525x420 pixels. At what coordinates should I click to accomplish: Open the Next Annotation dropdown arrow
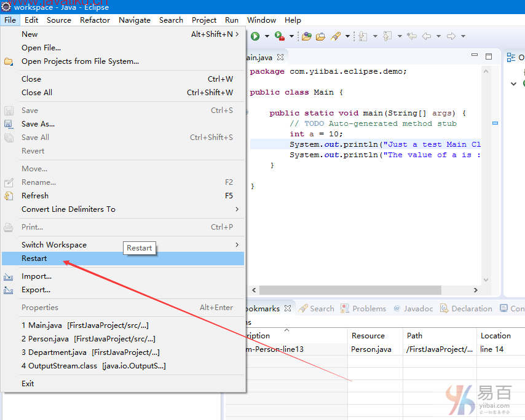(x=375, y=36)
